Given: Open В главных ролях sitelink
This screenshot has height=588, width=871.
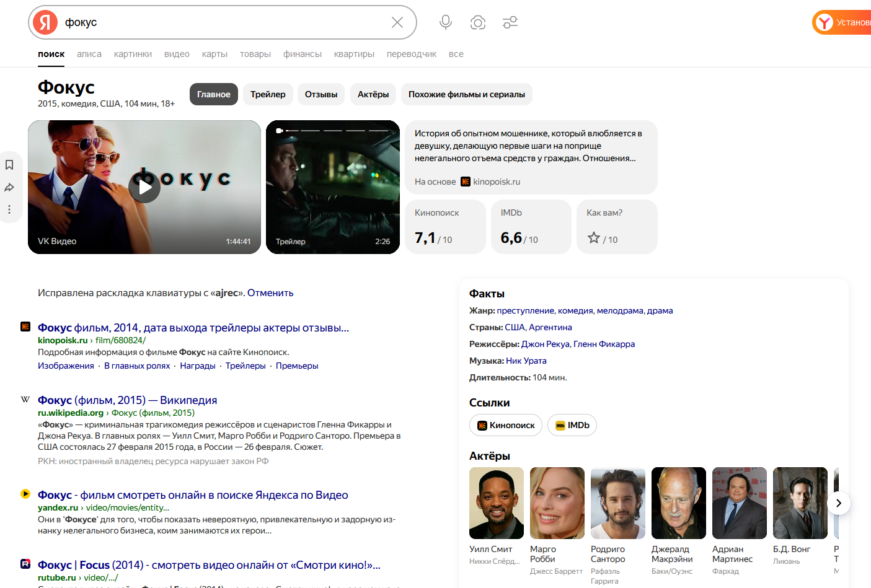Looking at the screenshot, I should tap(137, 366).
